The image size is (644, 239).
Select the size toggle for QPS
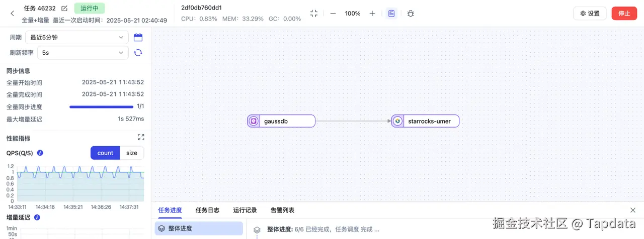[132, 153]
